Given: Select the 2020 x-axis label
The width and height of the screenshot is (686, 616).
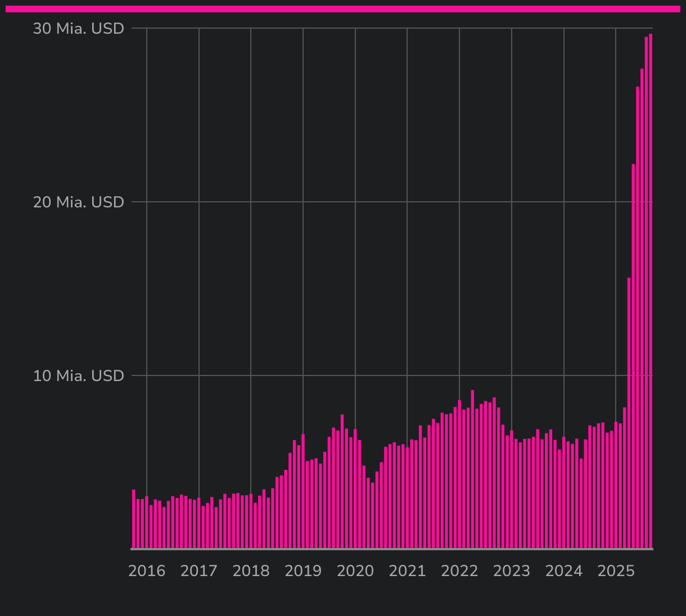Looking at the screenshot, I should tap(355, 571).
